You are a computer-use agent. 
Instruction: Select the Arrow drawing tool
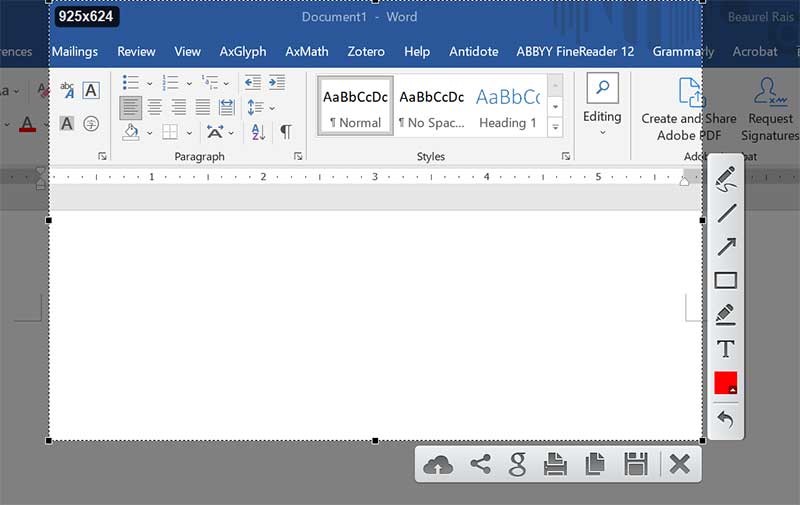click(726, 246)
